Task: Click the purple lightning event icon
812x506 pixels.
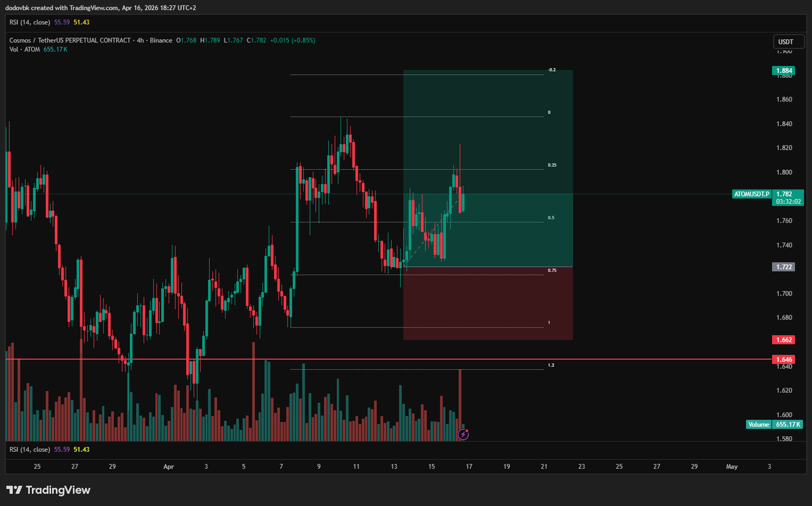Action: 463,434
